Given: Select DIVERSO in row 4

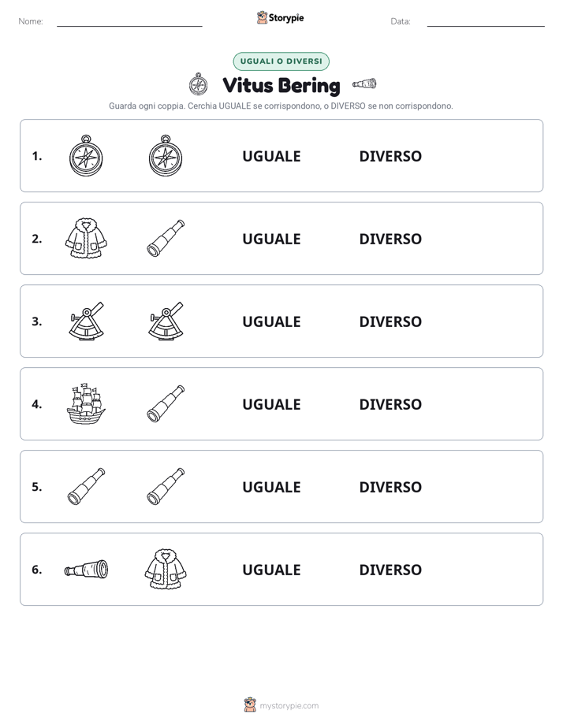Looking at the screenshot, I should click(x=390, y=404).
